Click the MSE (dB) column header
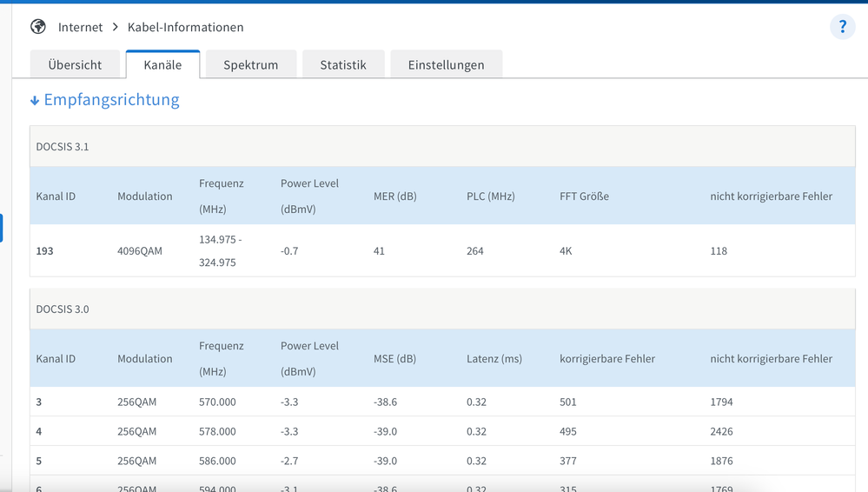 pyautogui.click(x=396, y=358)
